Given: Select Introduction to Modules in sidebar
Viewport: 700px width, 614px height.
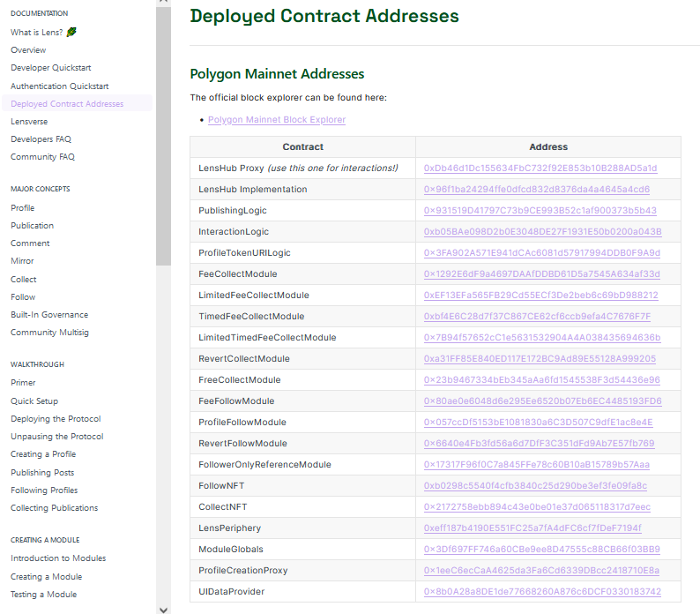Looking at the screenshot, I should click(x=58, y=558).
